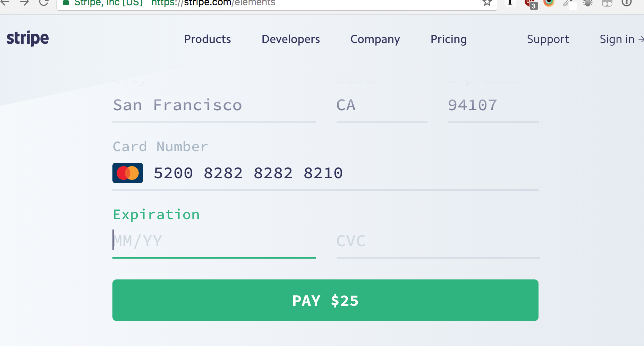Open the 1Password keyhole extension icon
The width and height of the screenshot is (644, 346).
point(626,3)
